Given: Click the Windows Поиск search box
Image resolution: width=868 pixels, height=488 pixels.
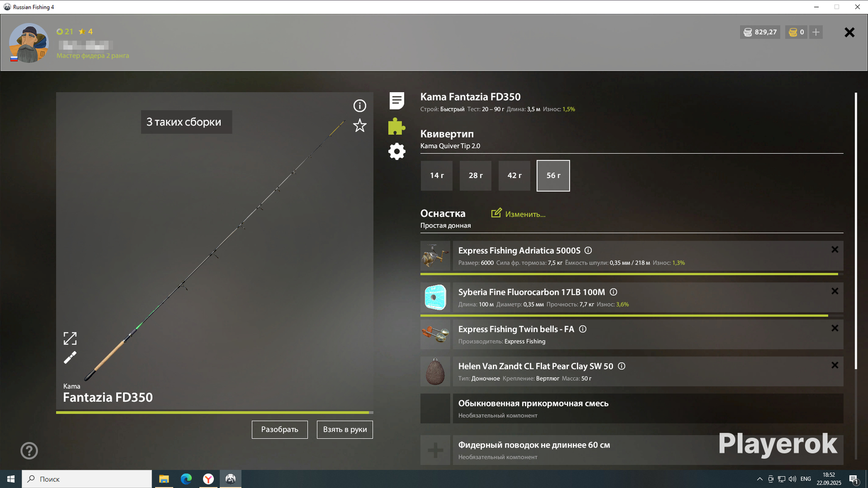Looking at the screenshot, I should (x=87, y=479).
